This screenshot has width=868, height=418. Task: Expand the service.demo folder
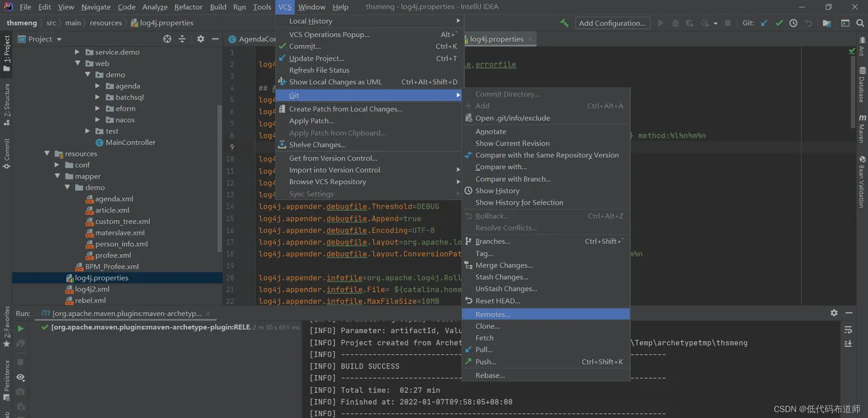(x=77, y=53)
